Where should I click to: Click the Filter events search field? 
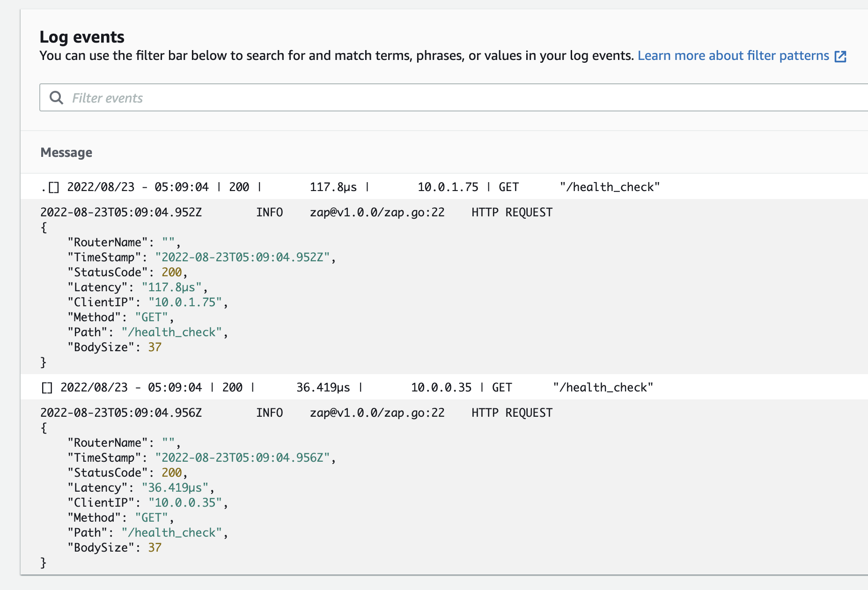(x=454, y=97)
